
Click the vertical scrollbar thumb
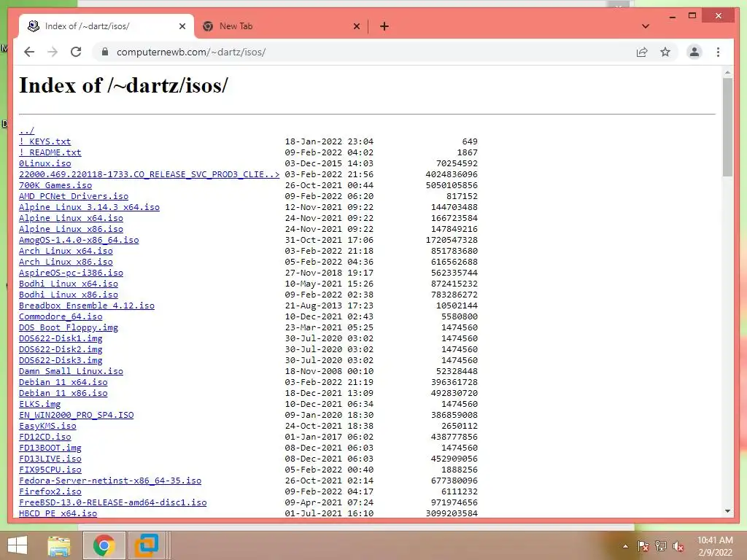[727, 127]
